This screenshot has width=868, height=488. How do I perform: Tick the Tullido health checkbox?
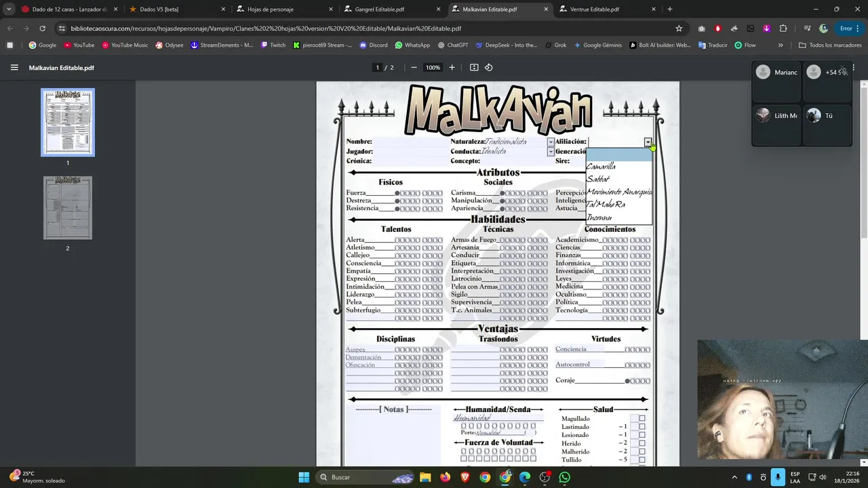click(642, 460)
